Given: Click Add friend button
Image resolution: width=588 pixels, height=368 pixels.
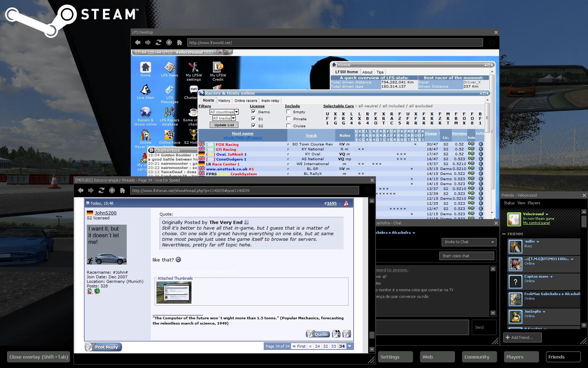Looking at the screenshot, I should pyautogui.click(x=522, y=337).
